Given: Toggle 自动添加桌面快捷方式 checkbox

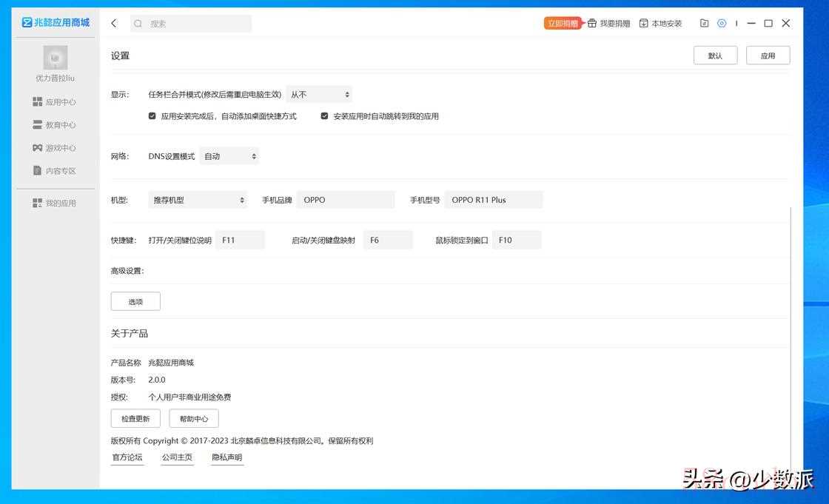Looking at the screenshot, I should pos(152,116).
